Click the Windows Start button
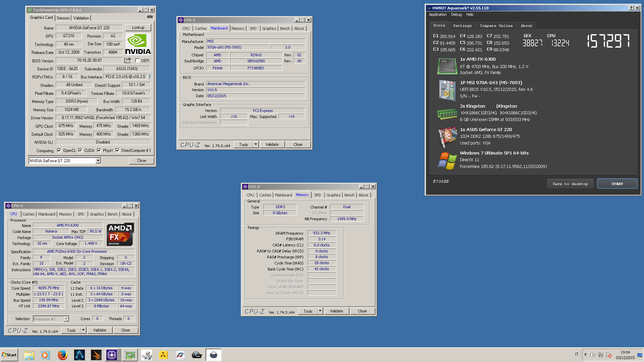 [9, 355]
